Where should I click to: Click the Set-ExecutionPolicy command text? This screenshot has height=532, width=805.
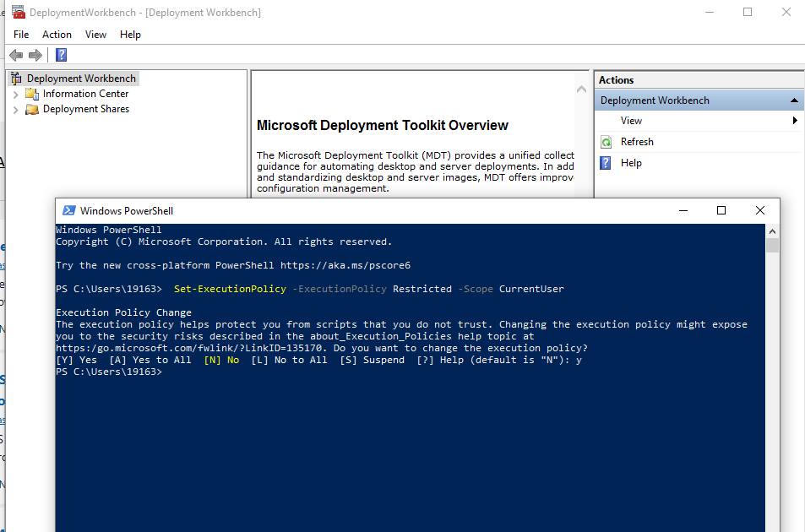click(230, 289)
